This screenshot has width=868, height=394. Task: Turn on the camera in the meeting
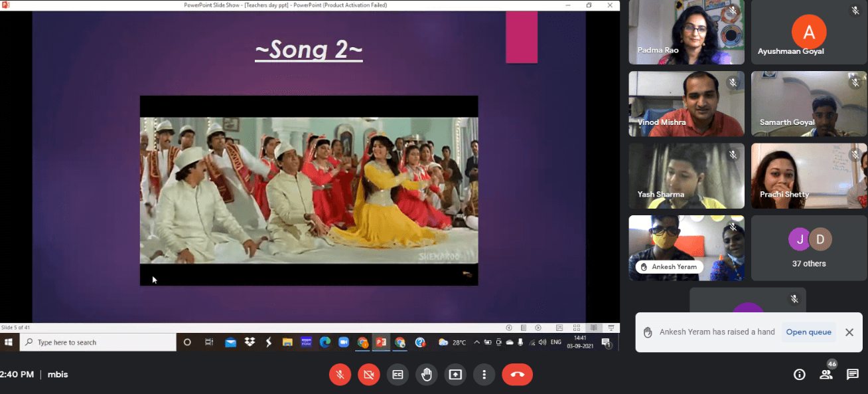pos(368,375)
